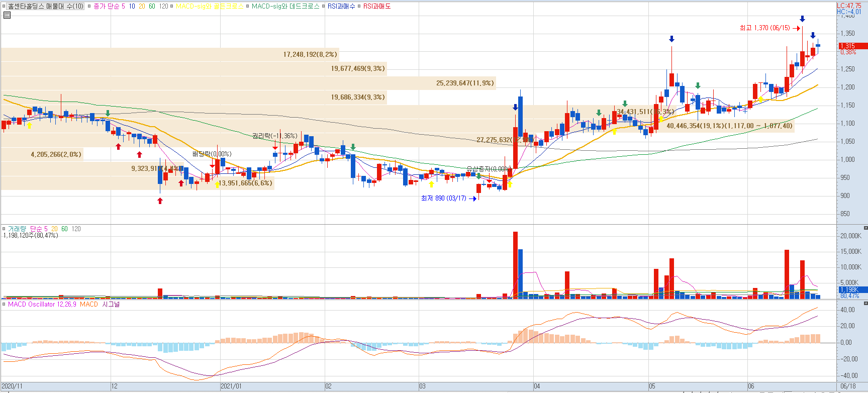Toggle the 종가 단순 moving average marker
This screenshot has width=868, height=393.
click(x=89, y=7)
